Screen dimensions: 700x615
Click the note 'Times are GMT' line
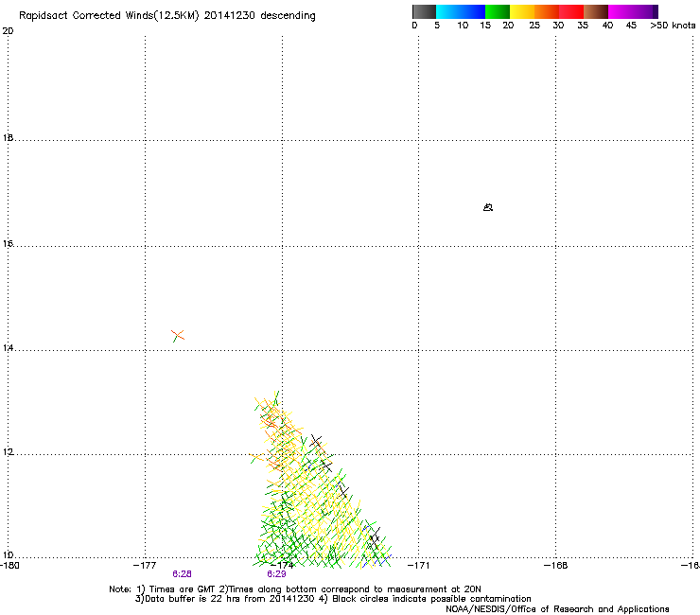click(295, 589)
